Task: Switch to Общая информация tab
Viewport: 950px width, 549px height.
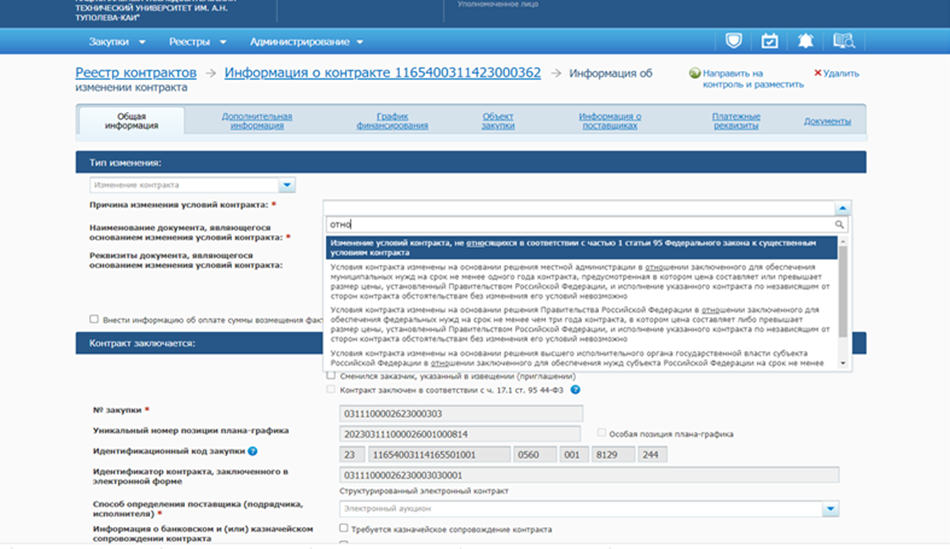Action: 131,121
